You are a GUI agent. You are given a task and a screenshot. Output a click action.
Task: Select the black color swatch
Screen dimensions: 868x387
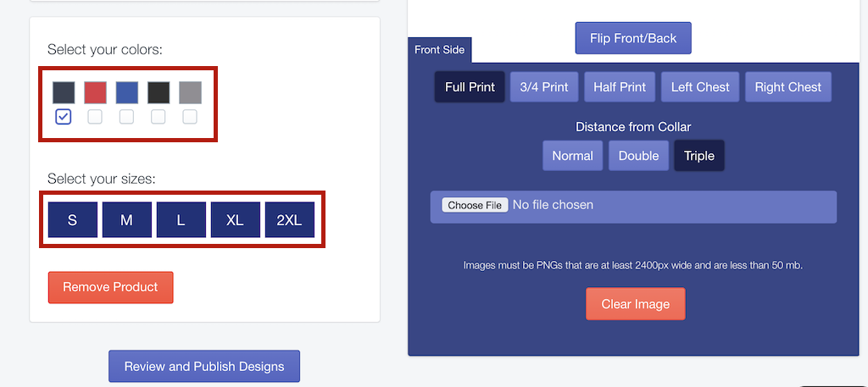[159, 93]
